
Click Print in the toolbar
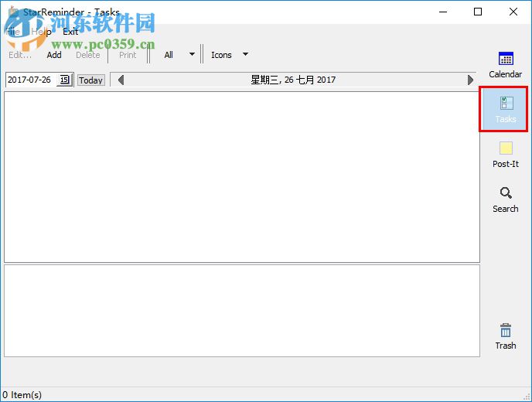click(128, 55)
